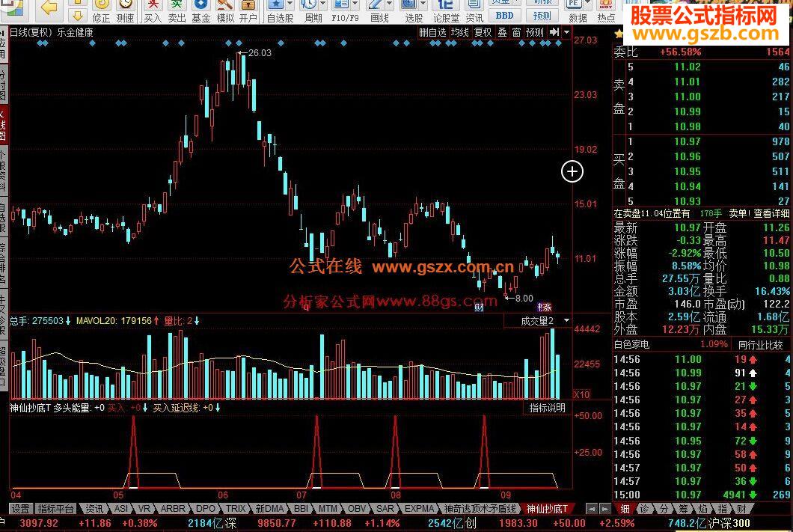Open the 指标平台 indicator platform

[55, 508]
